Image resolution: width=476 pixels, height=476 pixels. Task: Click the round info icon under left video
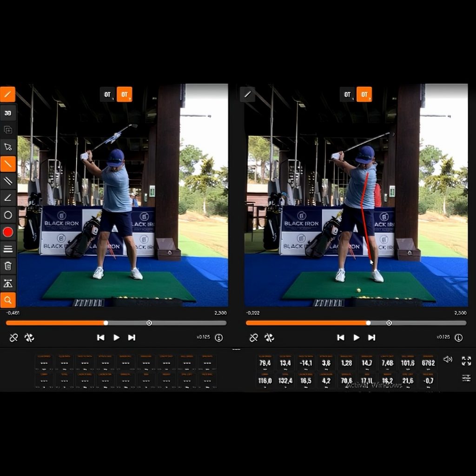[x=219, y=337]
